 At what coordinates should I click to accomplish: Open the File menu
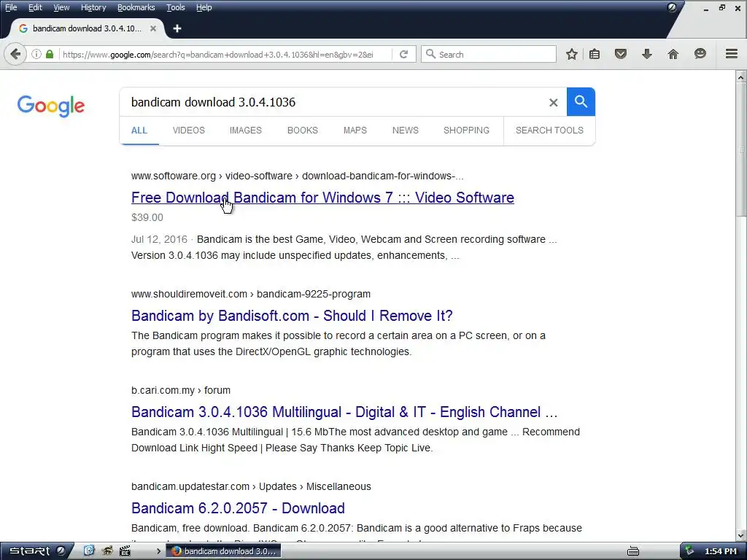(11, 7)
